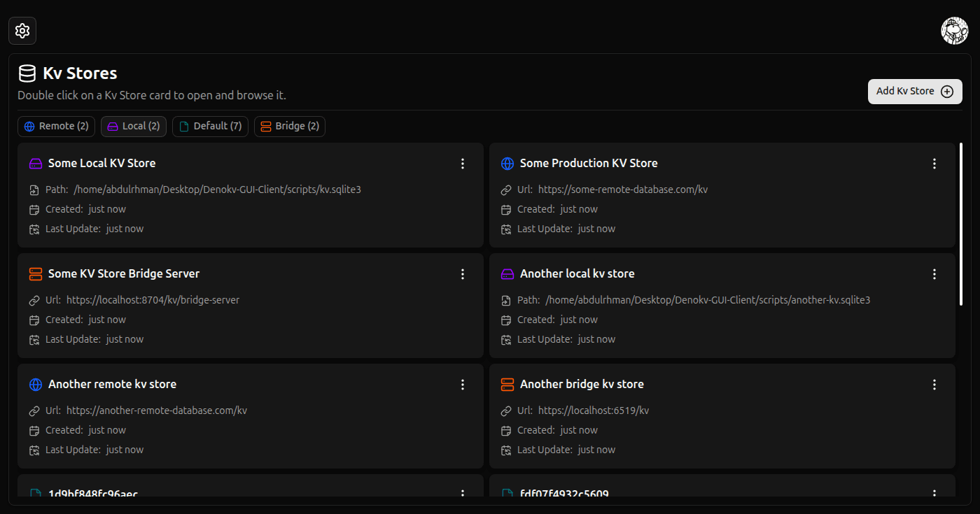980x514 pixels.
Task: Click the link icon in Some KV Store Bridge Server
Action: (34, 300)
